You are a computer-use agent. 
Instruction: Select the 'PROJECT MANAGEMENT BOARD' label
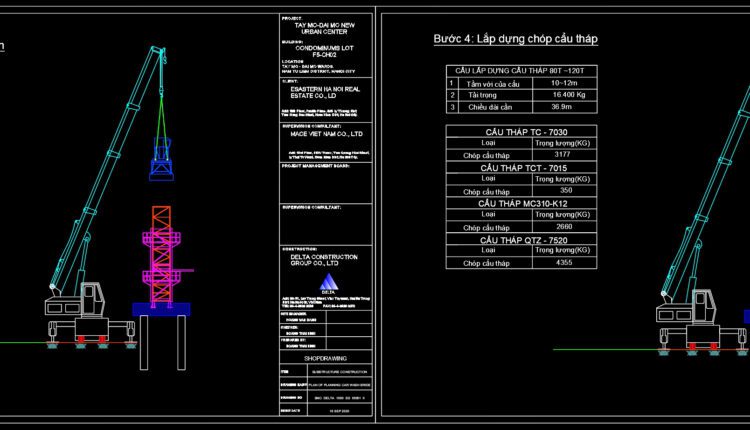(x=316, y=166)
